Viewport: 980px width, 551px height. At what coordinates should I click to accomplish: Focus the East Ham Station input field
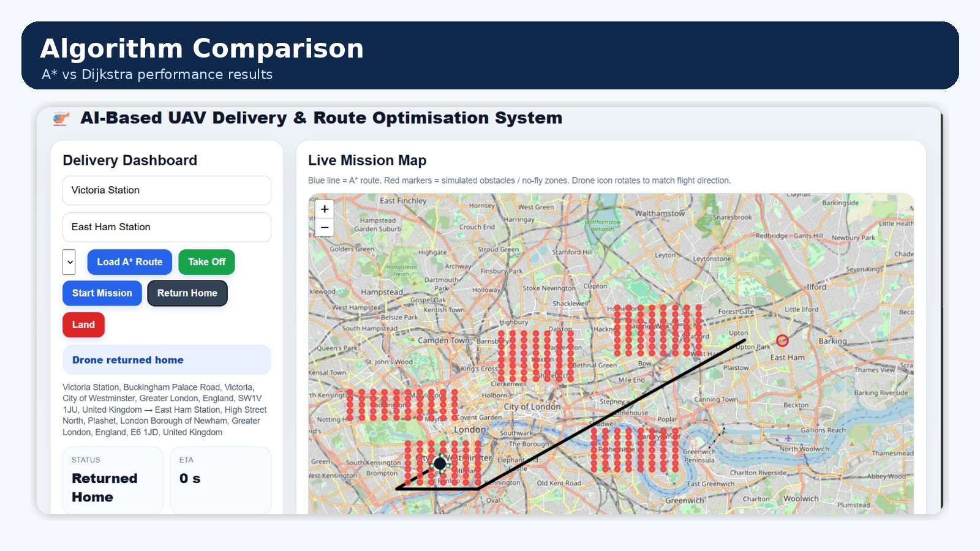click(167, 227)
